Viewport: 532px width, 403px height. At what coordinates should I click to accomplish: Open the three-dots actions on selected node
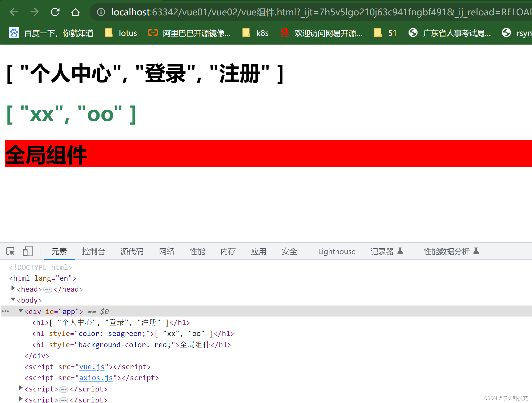pos(5,311)
